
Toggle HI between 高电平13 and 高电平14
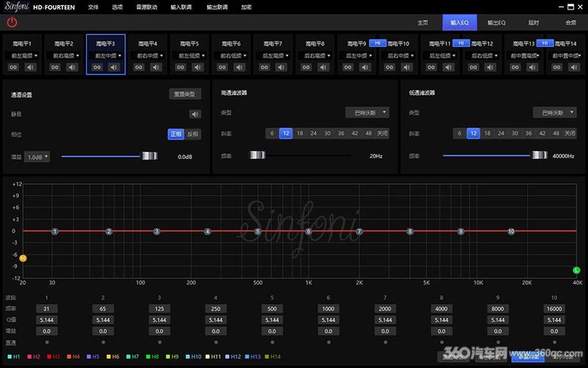coord(545,43)
